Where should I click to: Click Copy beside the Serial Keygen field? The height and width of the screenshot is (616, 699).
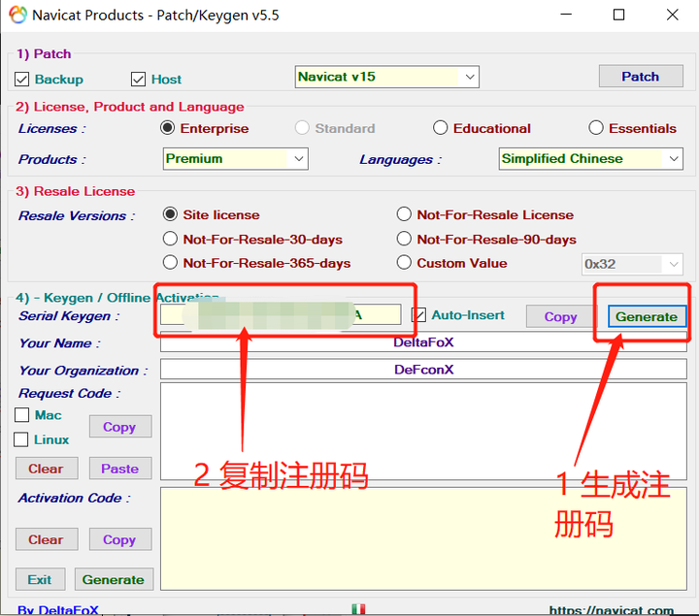coord(560,316)
